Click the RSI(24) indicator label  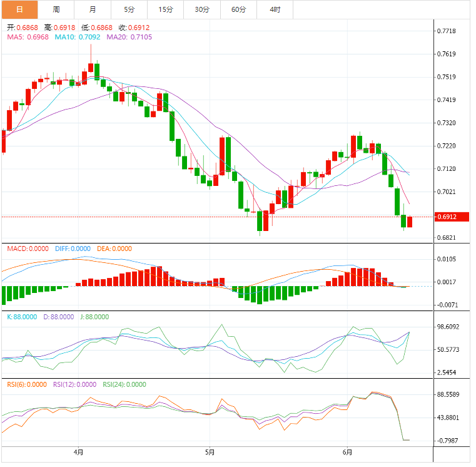pos(124,384)
